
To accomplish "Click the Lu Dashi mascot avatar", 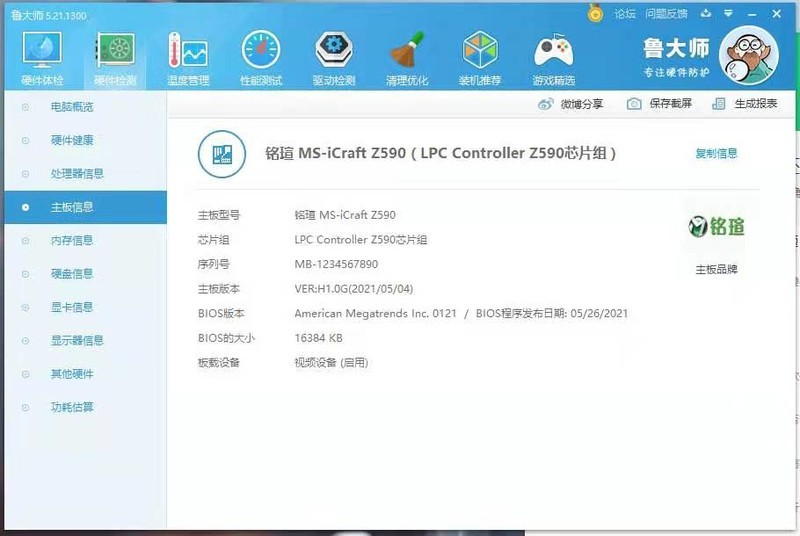I will [748, 55].
